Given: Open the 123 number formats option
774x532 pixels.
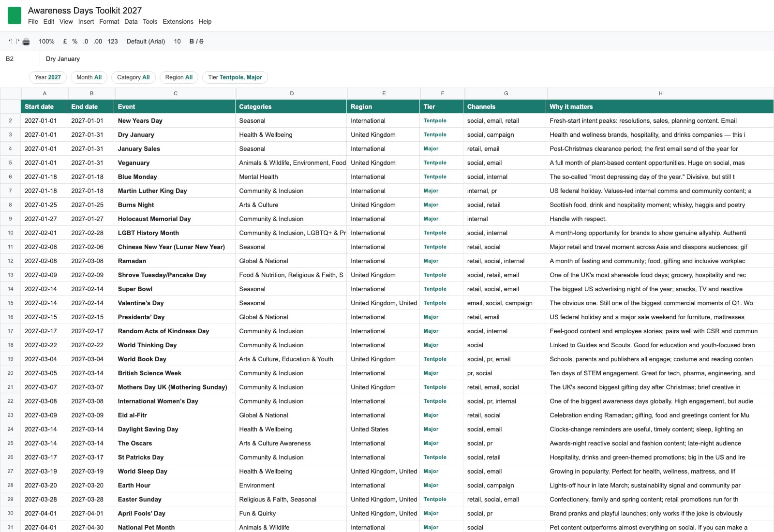Looking at the screenshot, I should pyautogui.click(x=113, y=42).
